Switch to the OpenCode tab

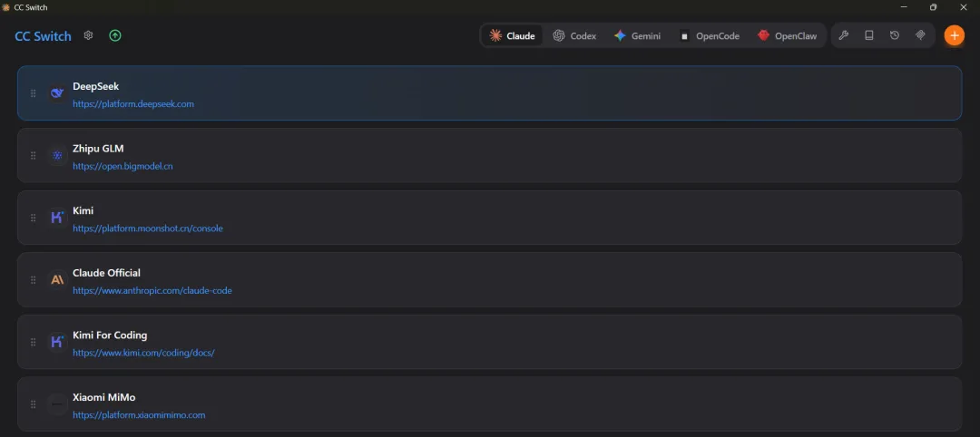710,35
